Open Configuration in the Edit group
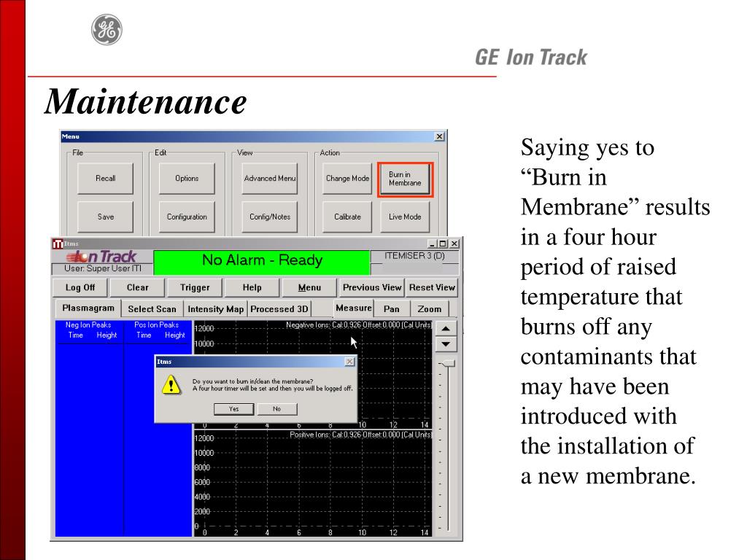 coord(187,217)
